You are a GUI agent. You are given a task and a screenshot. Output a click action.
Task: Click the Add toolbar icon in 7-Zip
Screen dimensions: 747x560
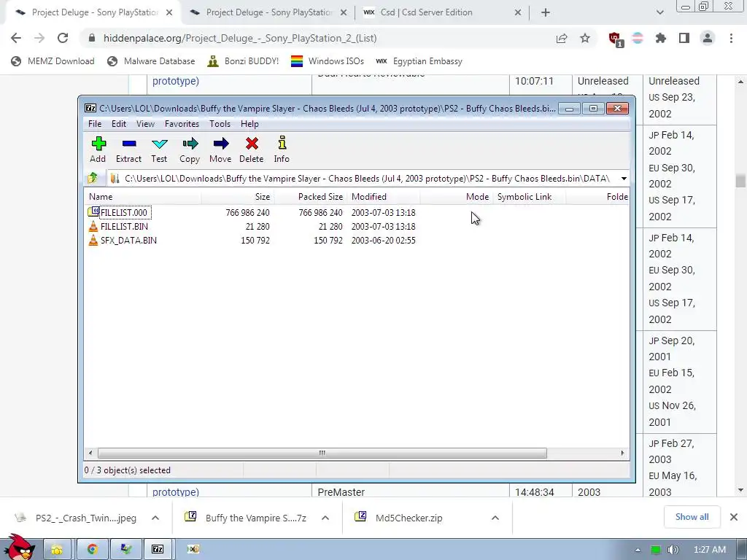(x=98, y=144)
